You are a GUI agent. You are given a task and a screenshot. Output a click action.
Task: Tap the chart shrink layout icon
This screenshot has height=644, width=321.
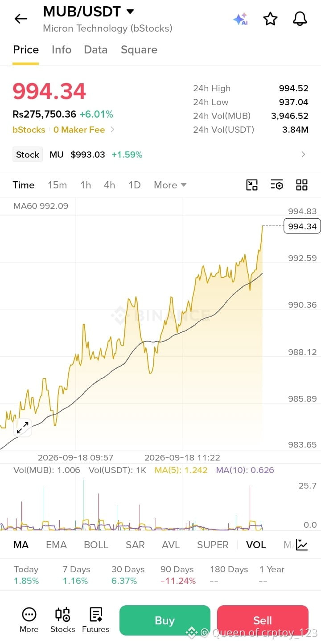[x=252, y=185]
